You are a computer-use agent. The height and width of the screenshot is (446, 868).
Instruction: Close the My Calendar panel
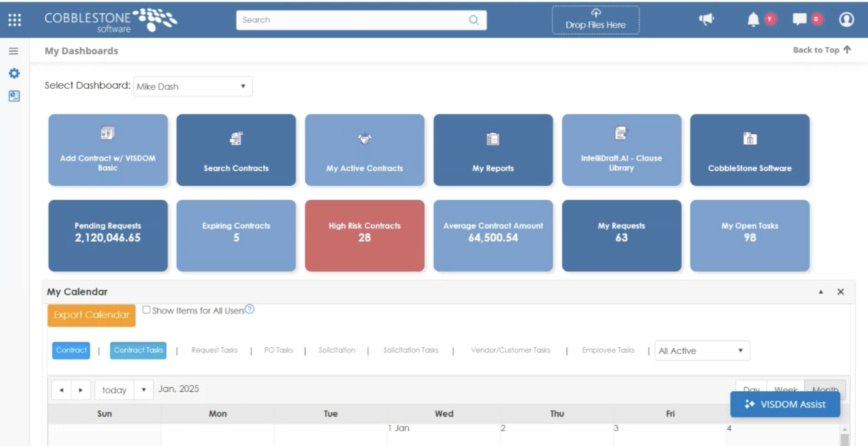click(841, 292)
